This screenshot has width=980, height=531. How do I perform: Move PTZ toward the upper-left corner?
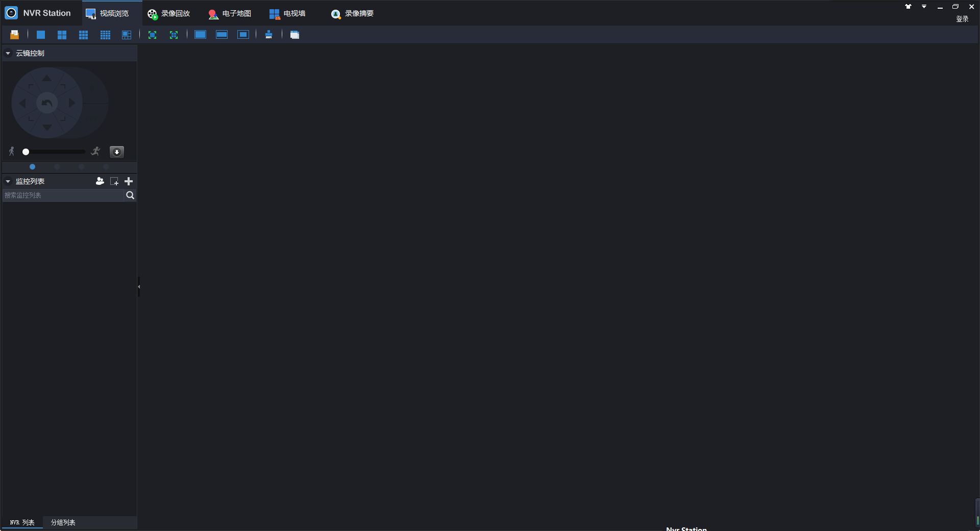[x=31, y=87]
